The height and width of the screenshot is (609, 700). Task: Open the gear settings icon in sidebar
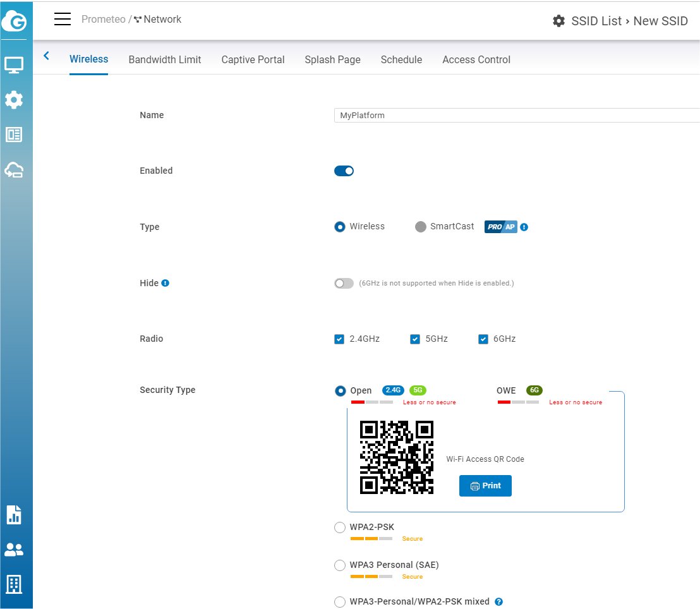[14, 100]
